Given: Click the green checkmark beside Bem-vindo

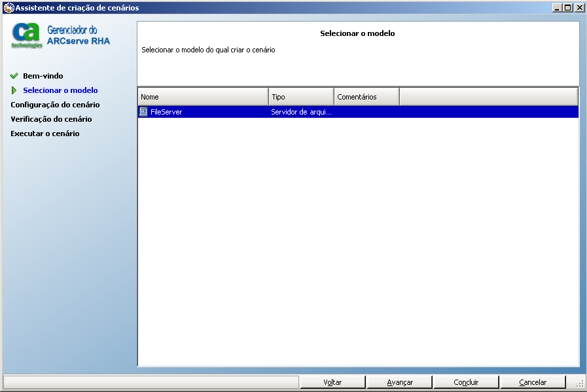Looking at the screenshot, I should point(14,76).
